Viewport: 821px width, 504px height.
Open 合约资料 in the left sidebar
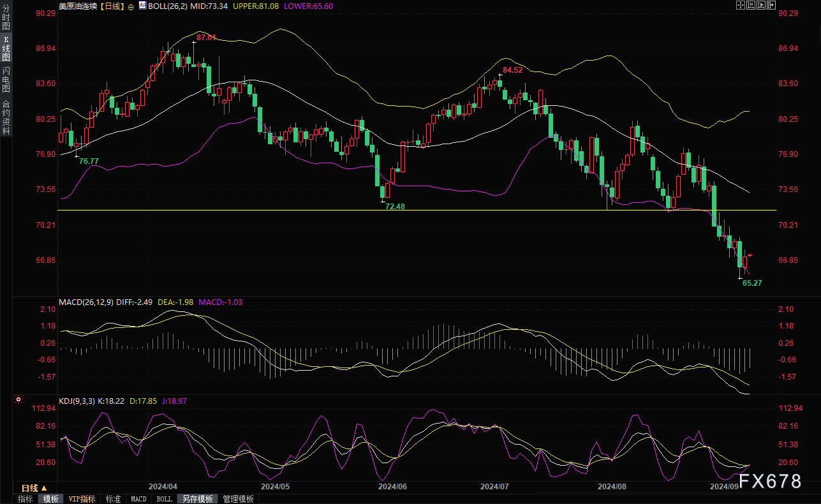[6, 117]
